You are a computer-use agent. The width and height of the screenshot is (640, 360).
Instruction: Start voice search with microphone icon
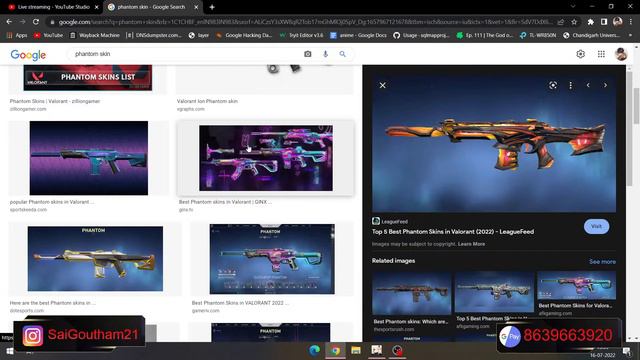pyautogui.click(x=325, y=54)
